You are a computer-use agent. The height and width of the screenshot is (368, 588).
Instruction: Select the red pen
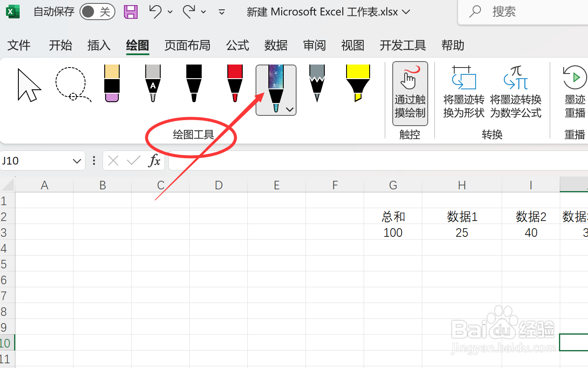(x=235, y=84)
